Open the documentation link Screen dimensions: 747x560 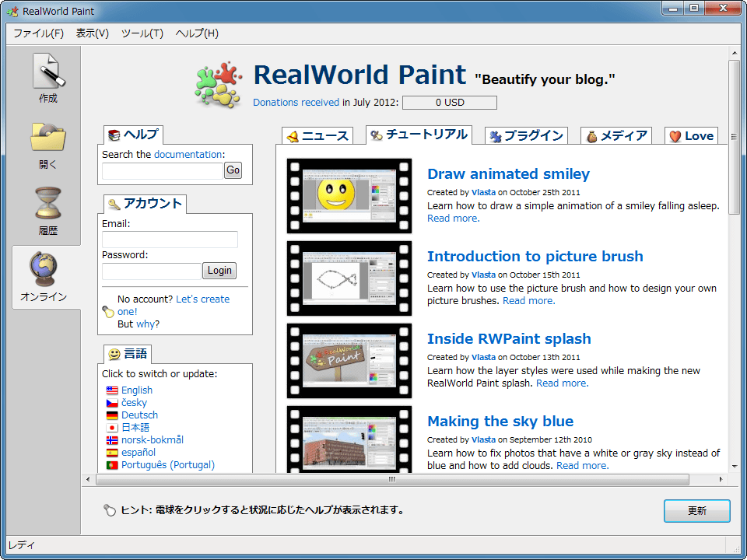(x=188, y=154)
